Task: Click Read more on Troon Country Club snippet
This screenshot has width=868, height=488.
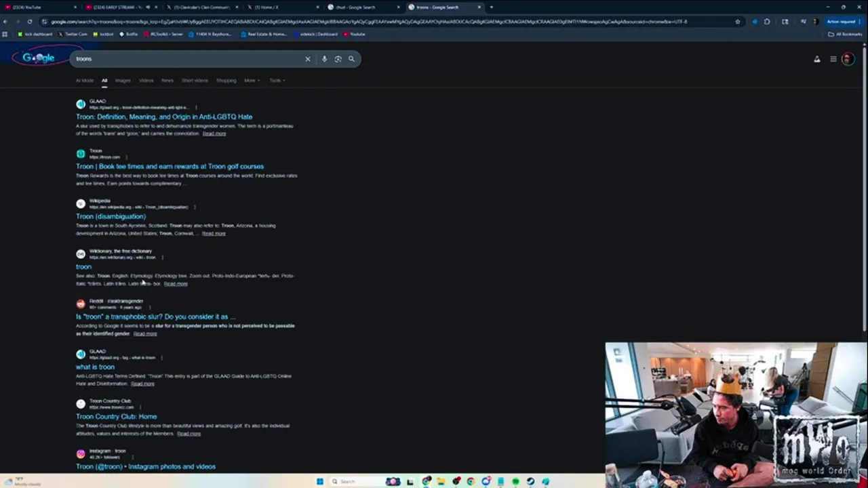Action: tap(189, 433)
